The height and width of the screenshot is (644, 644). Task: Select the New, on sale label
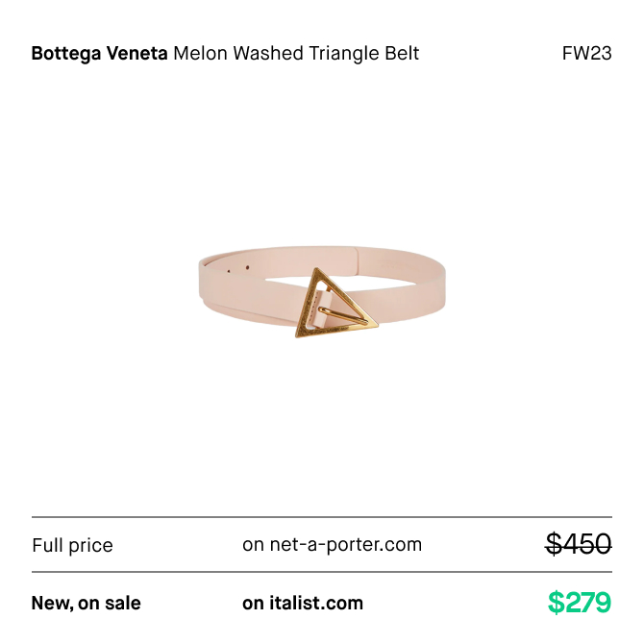(87, 603)
